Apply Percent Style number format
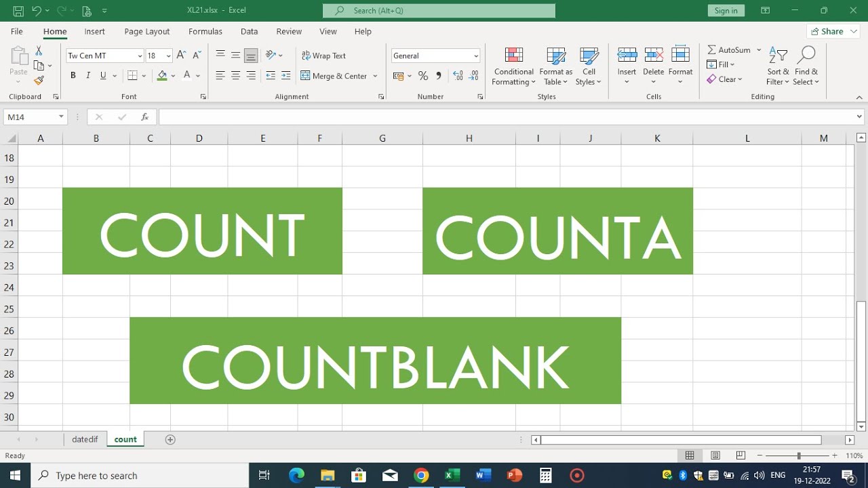This screenshot has width=868, height=488. point(423,76)
